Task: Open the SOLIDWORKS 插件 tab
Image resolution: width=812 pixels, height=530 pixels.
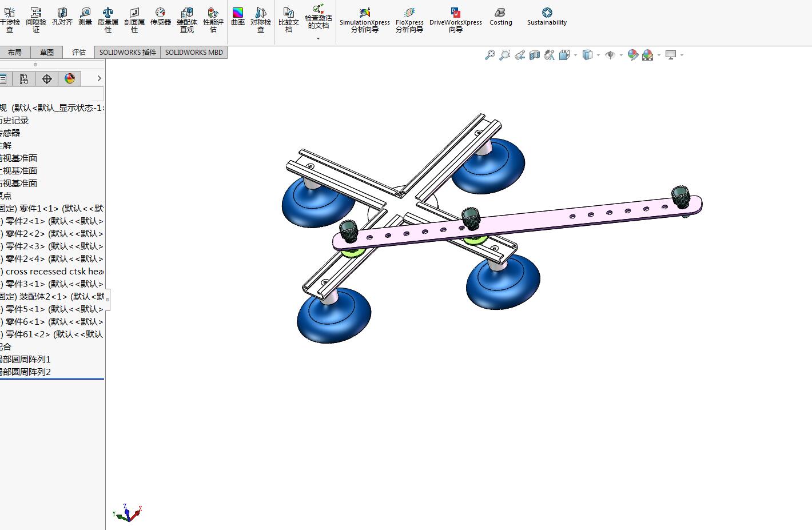Action: pos(128,52)
